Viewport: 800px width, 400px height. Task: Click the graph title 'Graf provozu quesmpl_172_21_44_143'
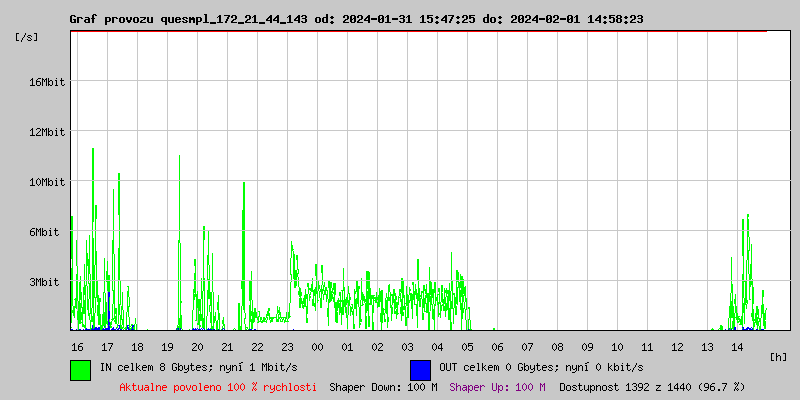[185, 19]
